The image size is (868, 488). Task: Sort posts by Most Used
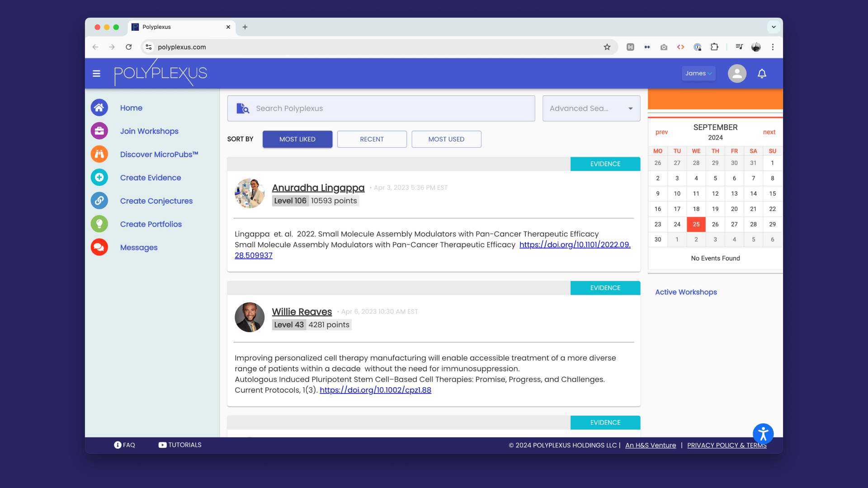446,139
